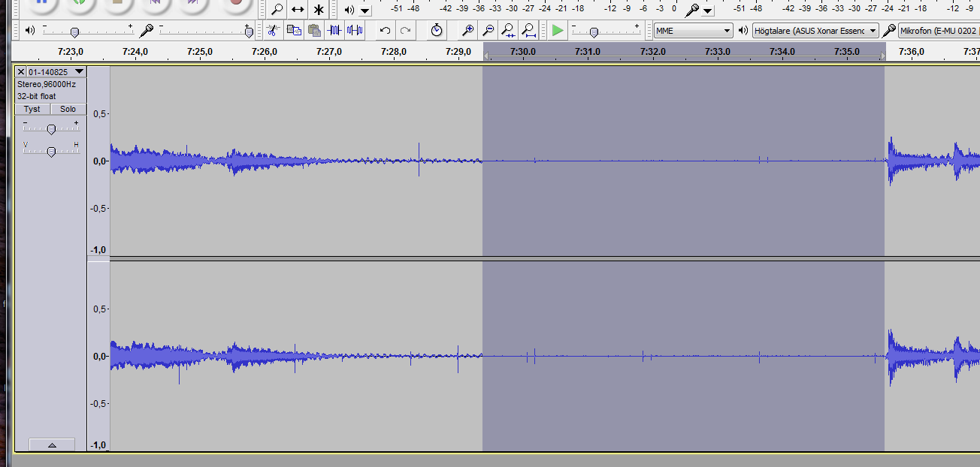The width and height of the screenshot is (980, 467).
Task: Redo the last undone edit
Action: [405, 30]
